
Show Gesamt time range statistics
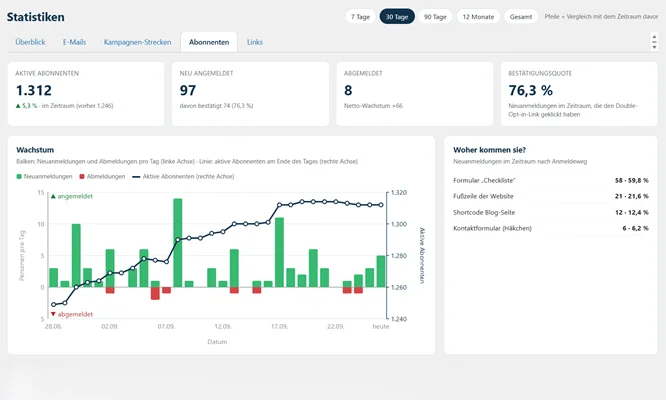point(521,17)
